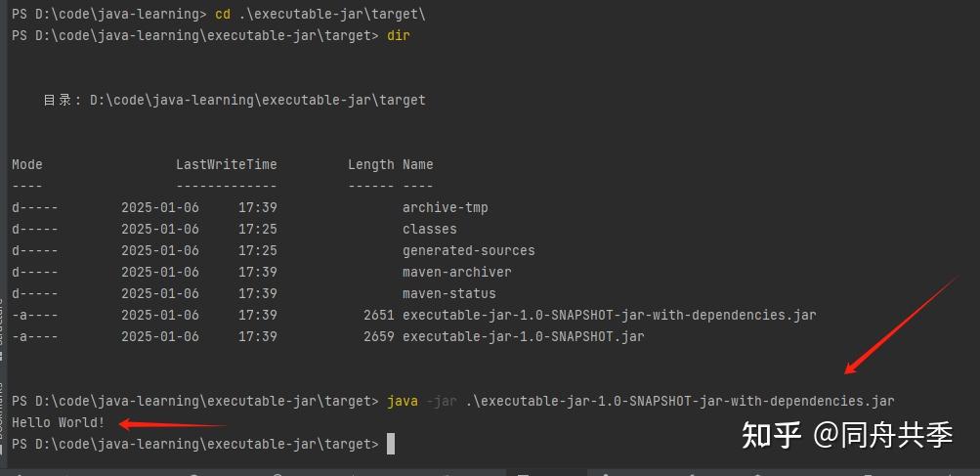Click the maven-status directory entry
This screenshot has height=476, width=980.
[x=448, y=293]
